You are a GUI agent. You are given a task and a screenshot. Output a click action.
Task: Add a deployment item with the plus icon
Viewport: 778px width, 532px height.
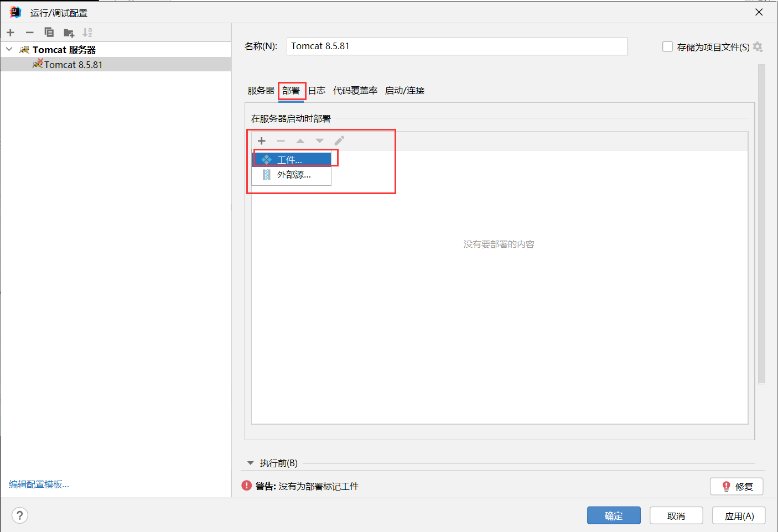tap(262, 141)
